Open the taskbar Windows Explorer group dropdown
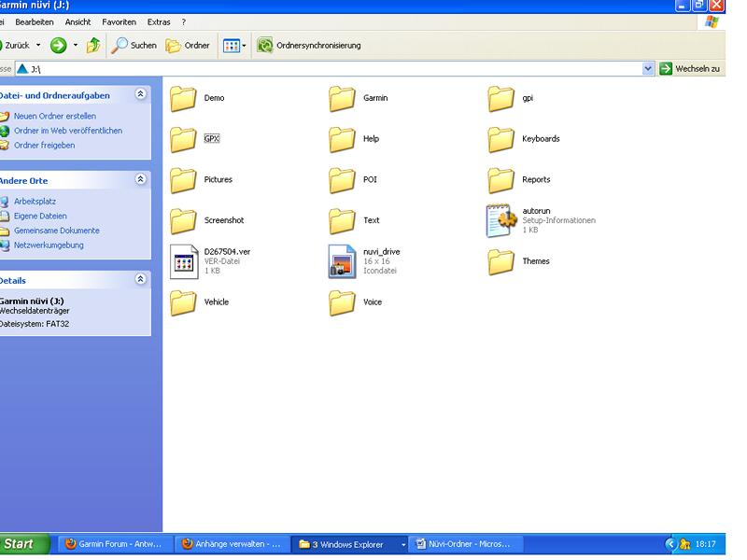 click(403, 544)
